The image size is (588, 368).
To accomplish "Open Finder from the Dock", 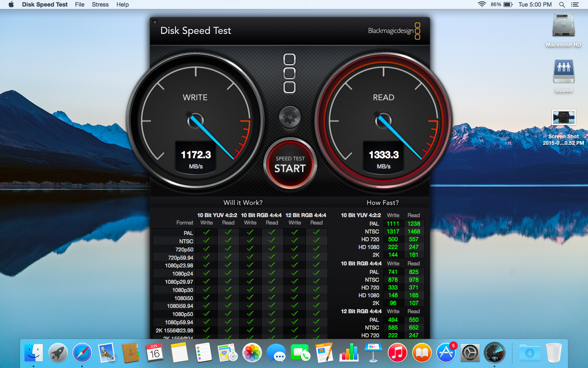I will pos(33,352).
